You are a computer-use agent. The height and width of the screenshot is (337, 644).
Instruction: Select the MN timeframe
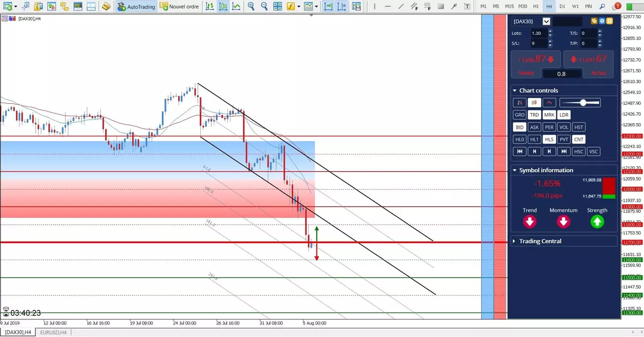[588, 7]
